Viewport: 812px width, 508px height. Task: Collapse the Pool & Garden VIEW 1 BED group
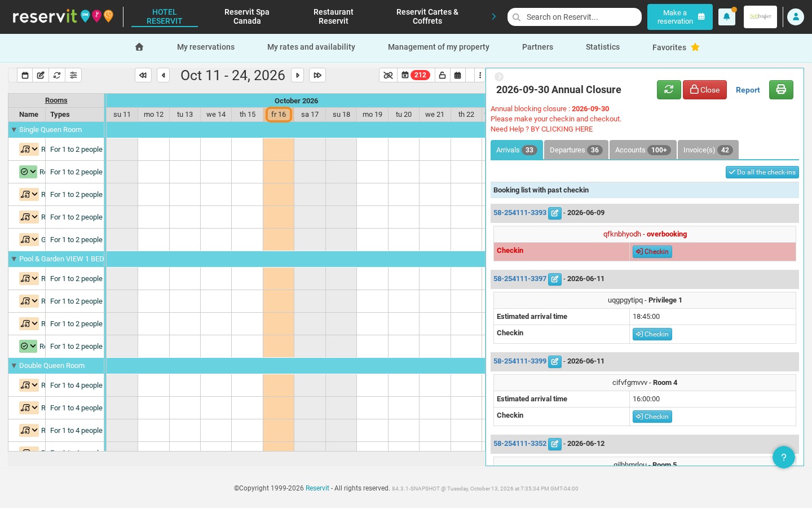14,259
